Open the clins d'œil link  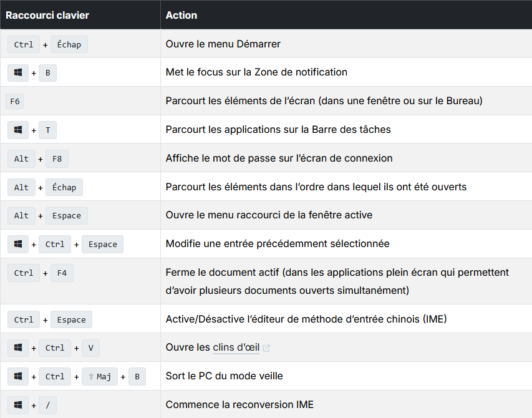point(236,348)
